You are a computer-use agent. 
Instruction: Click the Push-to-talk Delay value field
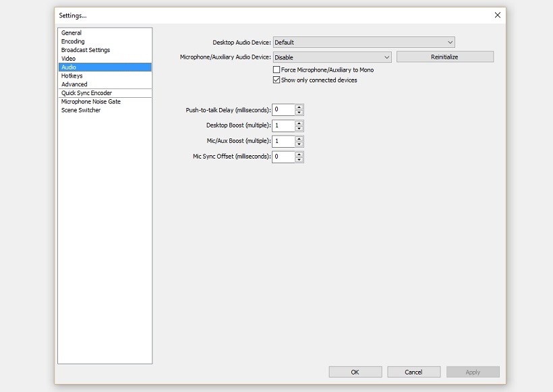pos(283,110)
